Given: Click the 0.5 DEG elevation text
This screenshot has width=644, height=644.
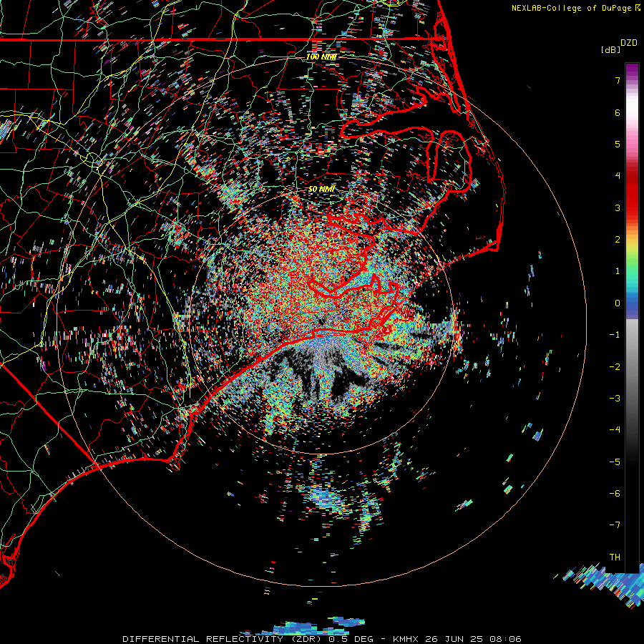Looking at the screenshot, I should pyautogui.click(x=351, y=639).
